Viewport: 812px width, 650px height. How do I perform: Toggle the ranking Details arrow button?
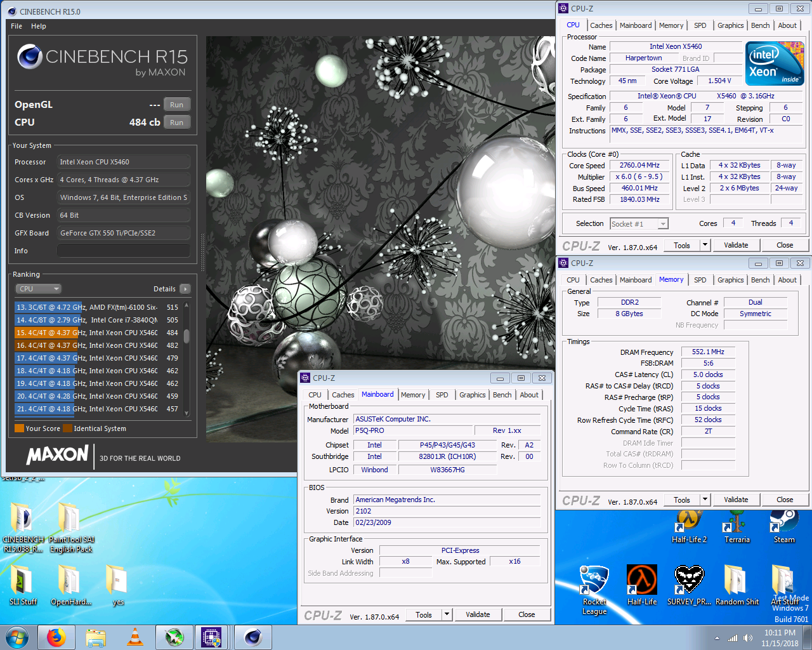[185, 289]
